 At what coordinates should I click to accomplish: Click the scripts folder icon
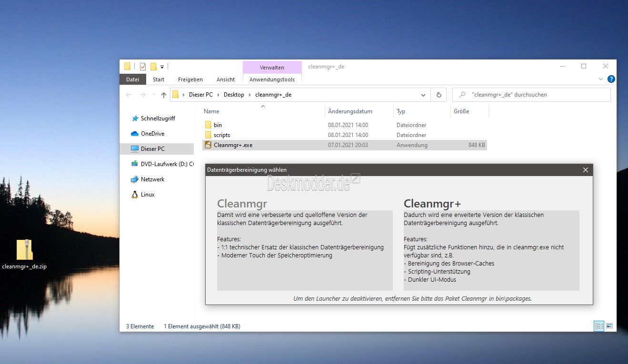[x=208, y=135]
